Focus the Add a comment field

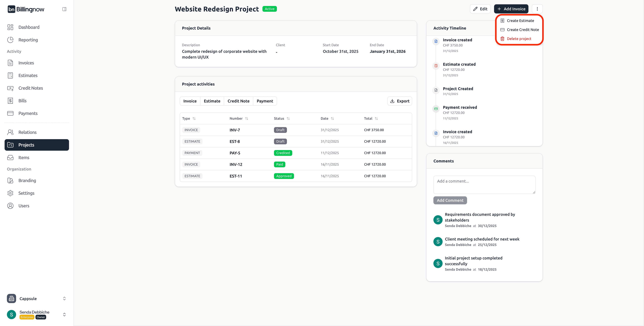[x=484, y=185]
